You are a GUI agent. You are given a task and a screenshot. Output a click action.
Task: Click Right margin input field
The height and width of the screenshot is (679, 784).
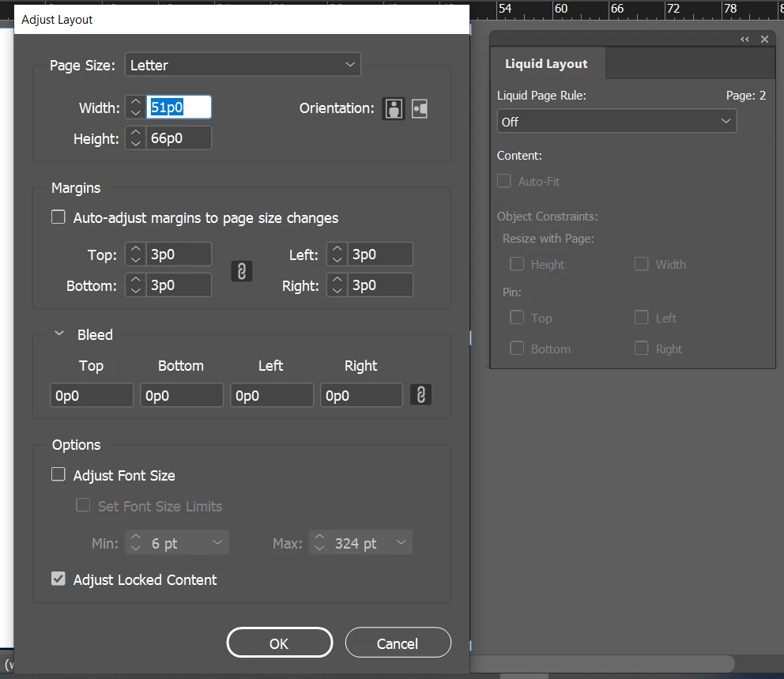pyautogui.click(x=380, y=285)
